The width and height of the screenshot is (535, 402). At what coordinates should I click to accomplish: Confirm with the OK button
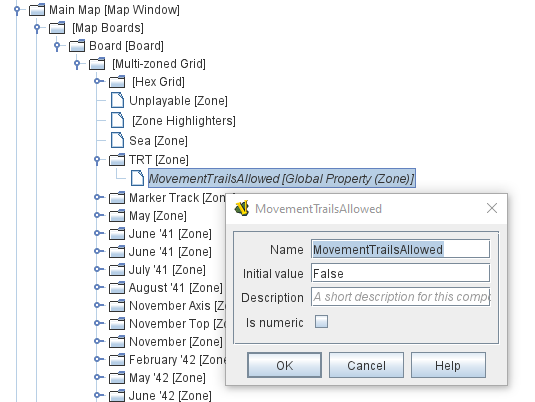(284, 365)
